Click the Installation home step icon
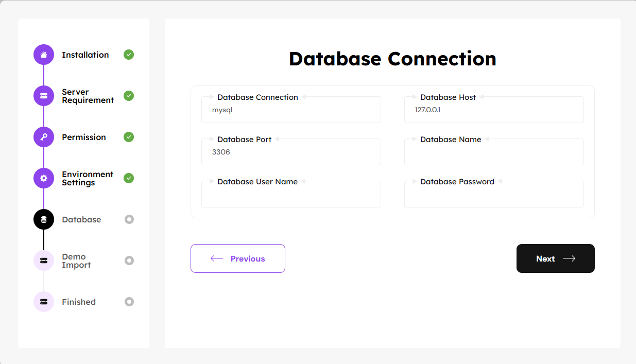Screen dimensions: 636x364 (x=44, y=55)
